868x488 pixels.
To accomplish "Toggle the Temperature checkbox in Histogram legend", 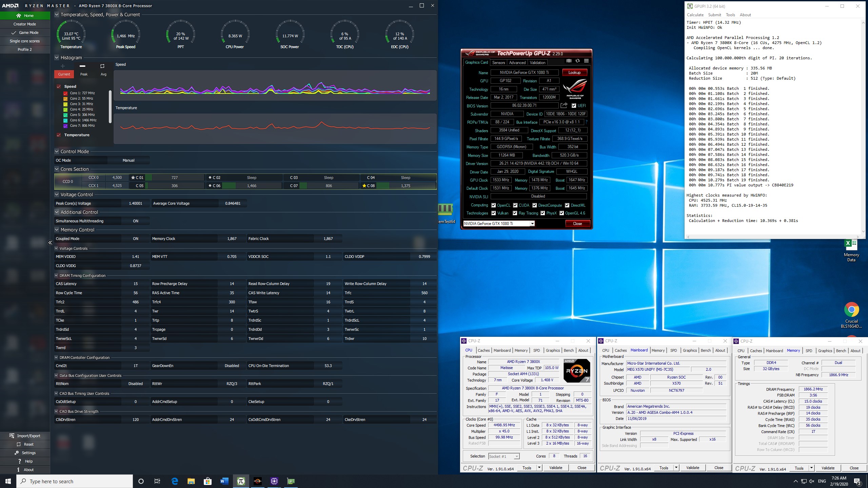I will tap(59, 135).
